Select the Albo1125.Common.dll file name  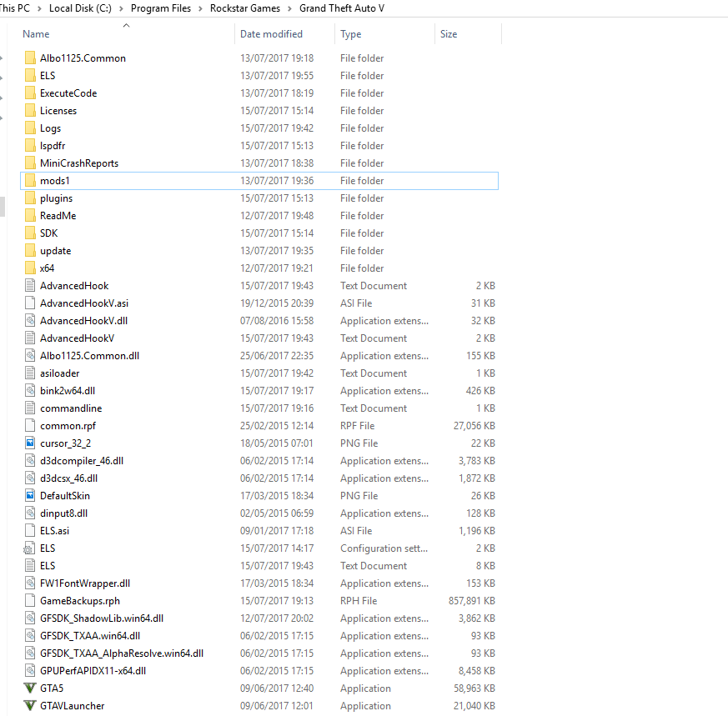pyautogui.click(x=89, y=356)
